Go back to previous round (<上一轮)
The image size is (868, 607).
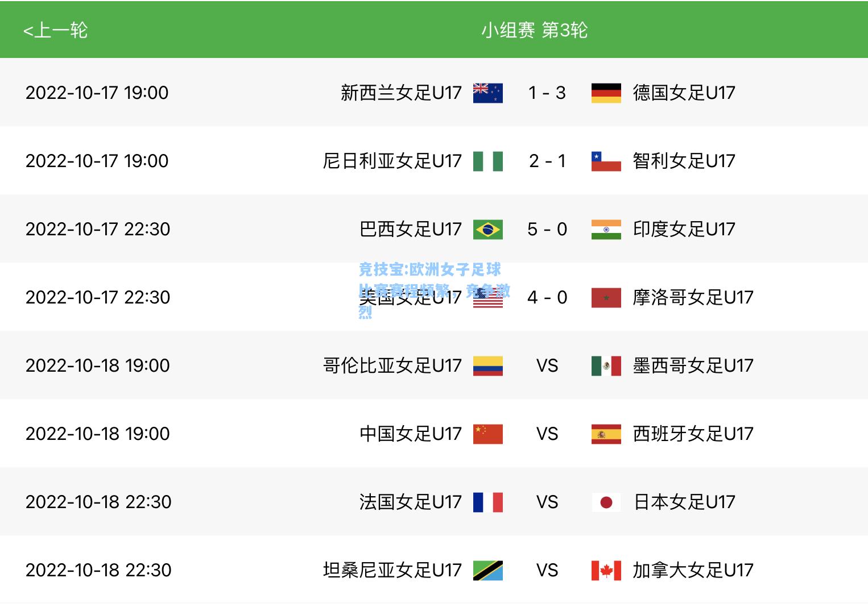click(55, 30)
